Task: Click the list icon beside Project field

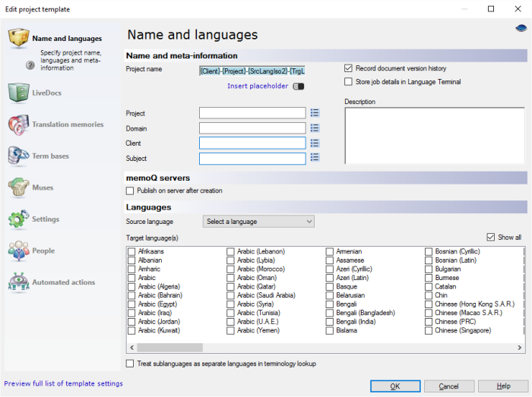Action: 315,112
